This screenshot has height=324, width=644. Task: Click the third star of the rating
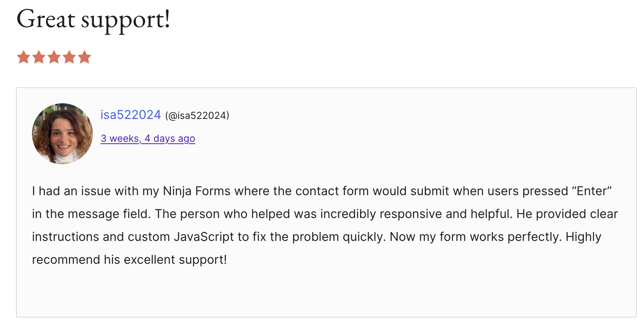click(x=54, y=57)
